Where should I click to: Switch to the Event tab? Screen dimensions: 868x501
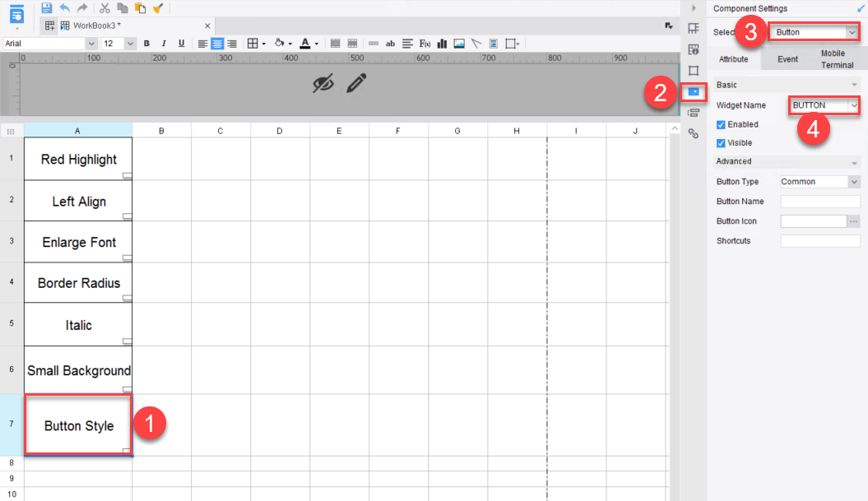(x=787, y=58)
